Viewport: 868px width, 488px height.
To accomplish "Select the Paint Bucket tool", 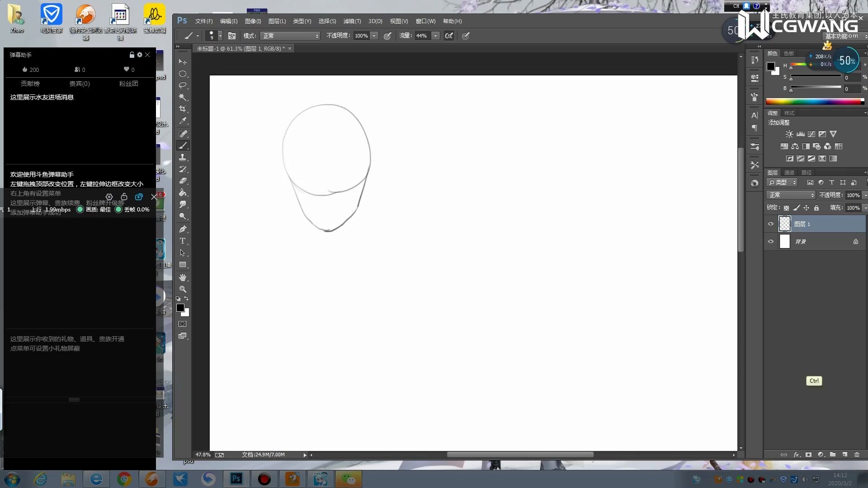I will (x=183, y=192).
